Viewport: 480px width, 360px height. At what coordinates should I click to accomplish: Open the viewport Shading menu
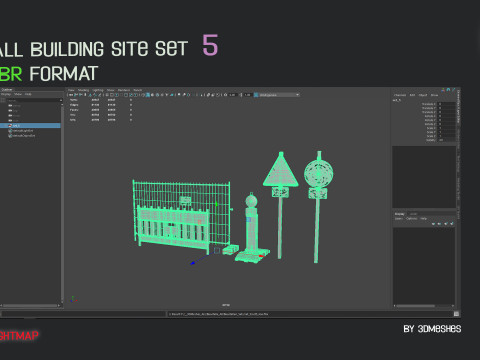(x=83, y=90)
